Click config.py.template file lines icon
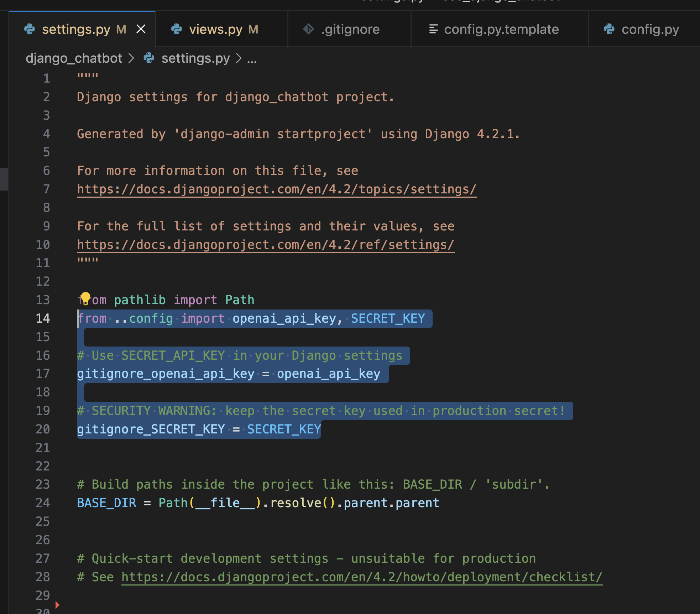700x614 pixels. tap(433, 29)
